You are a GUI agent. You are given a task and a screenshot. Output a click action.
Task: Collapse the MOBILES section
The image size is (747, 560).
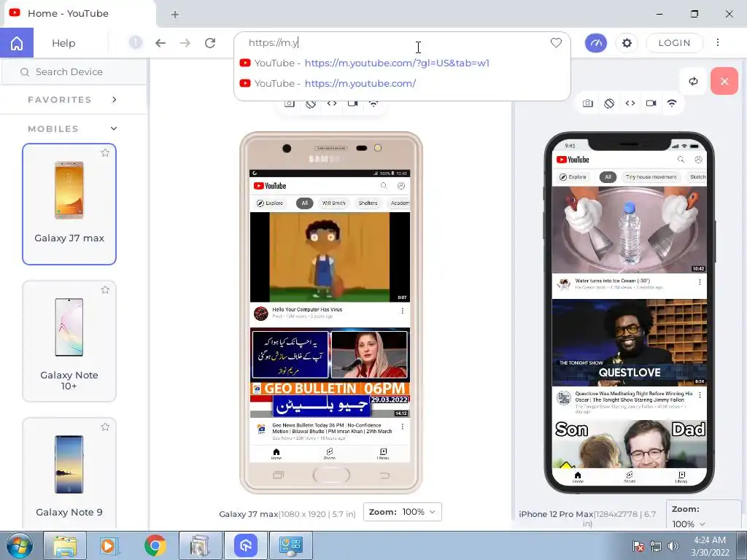click(74, 128)
